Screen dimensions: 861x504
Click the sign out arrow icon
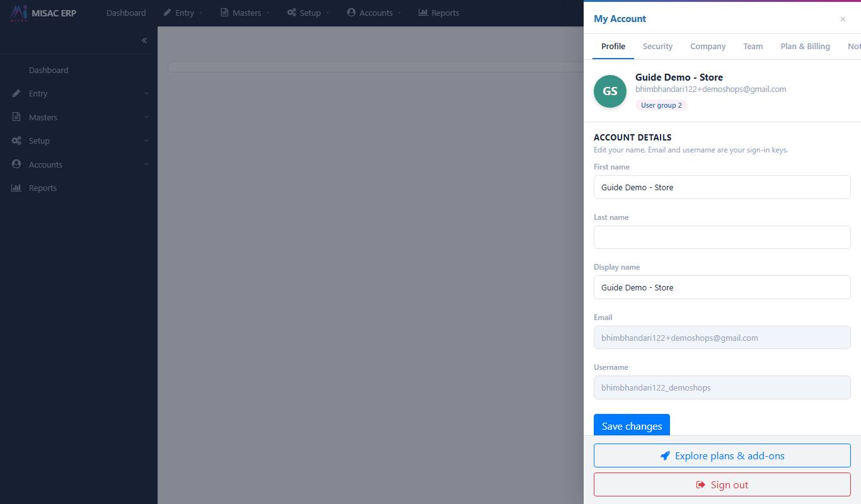700,484
